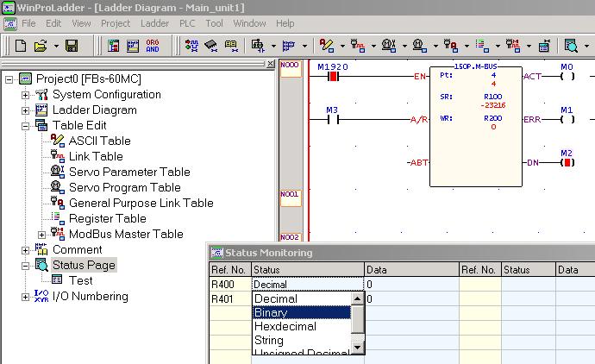This screenshot has width=595, height=364.
Task: Click the ladder diagram view toolbar icon
Action: point(133,46)
